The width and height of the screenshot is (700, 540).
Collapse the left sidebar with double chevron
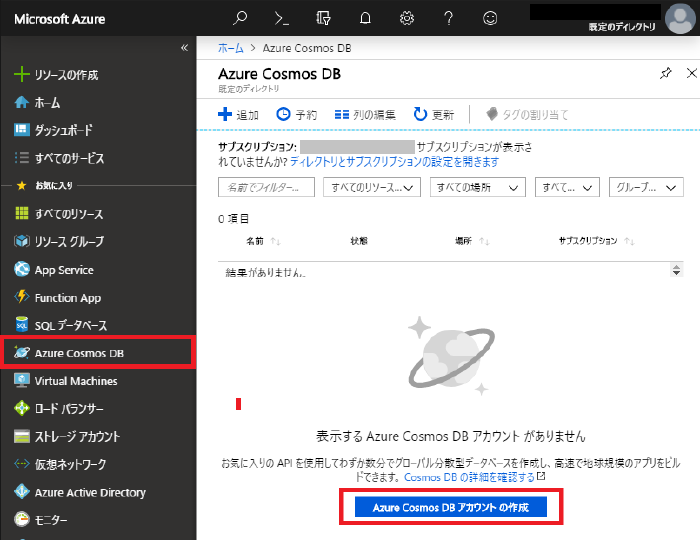184,48
